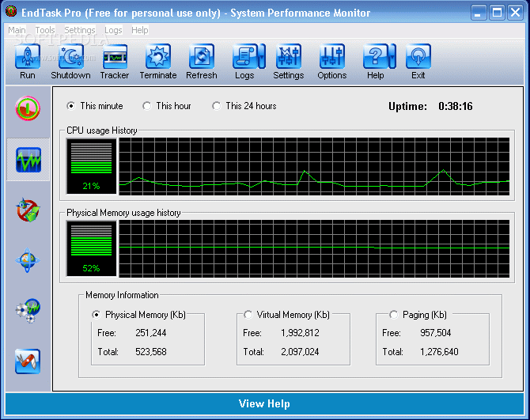
Task: Select the This hour radio button
Action: pos(146,106)
